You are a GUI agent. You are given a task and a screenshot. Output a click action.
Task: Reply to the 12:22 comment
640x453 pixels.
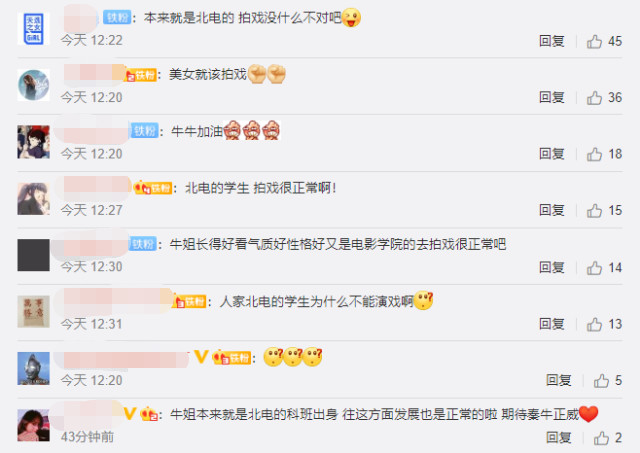click(552, 41)
